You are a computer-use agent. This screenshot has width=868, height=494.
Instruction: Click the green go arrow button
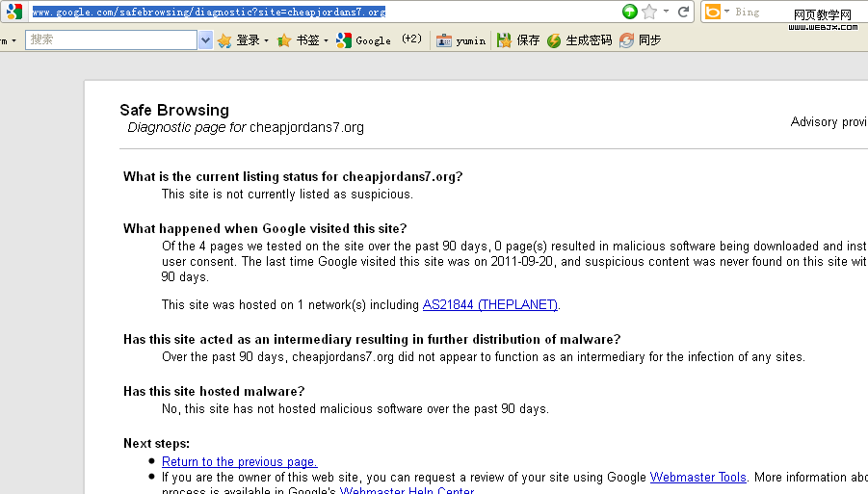point(630,12)
